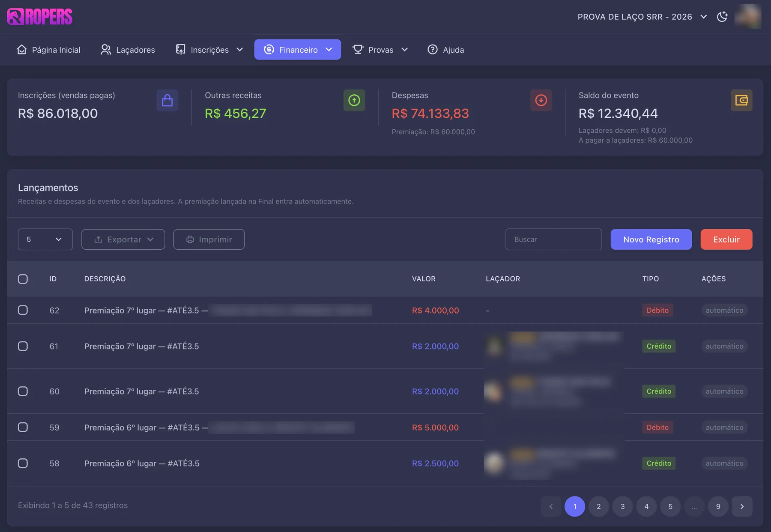771x532 pixels.
Task: Select the checkbox for row ID 60
Action: point(23,391)
